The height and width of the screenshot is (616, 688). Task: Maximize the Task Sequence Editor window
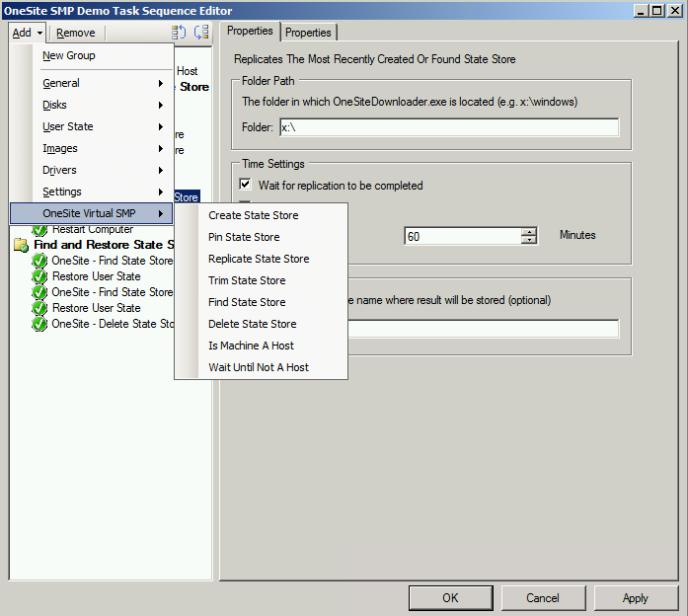tap(656, 11)
